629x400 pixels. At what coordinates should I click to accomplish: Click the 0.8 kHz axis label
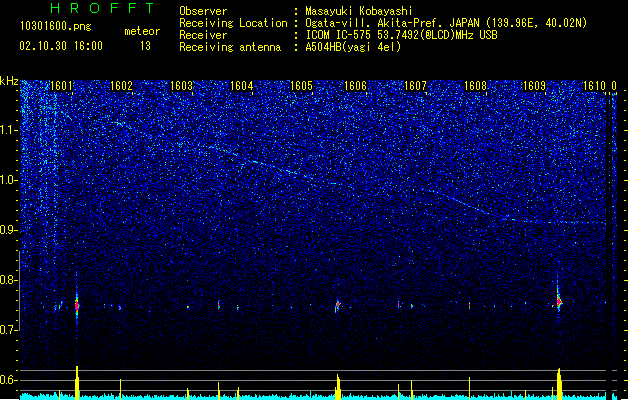(x=9, y=280)
